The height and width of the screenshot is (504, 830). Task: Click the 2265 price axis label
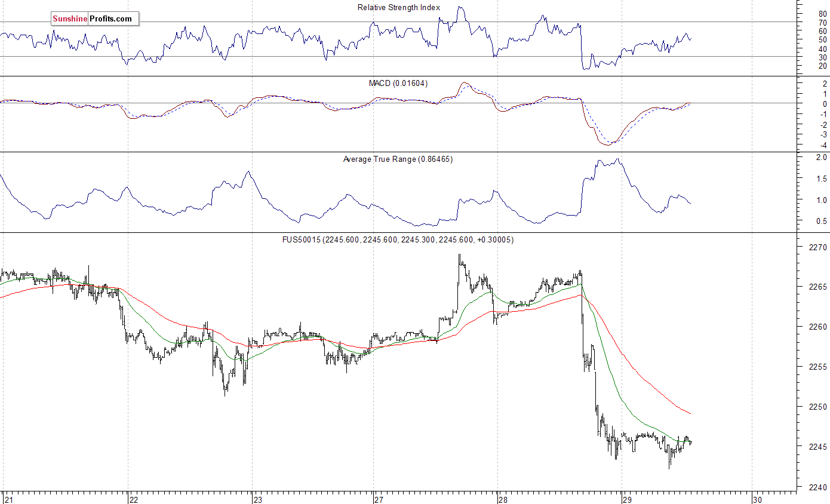point(818,287)
